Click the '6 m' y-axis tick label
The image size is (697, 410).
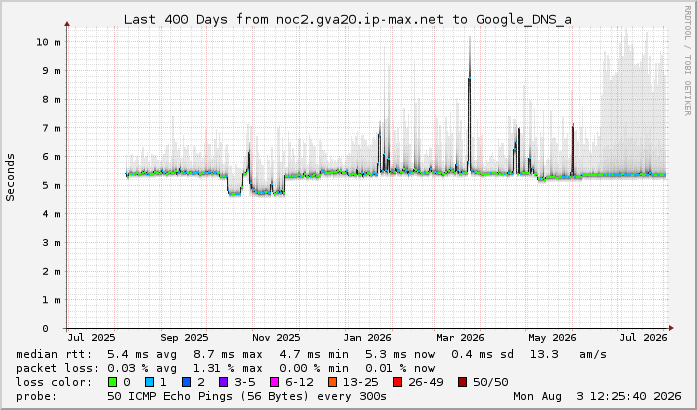pos(52,157)
